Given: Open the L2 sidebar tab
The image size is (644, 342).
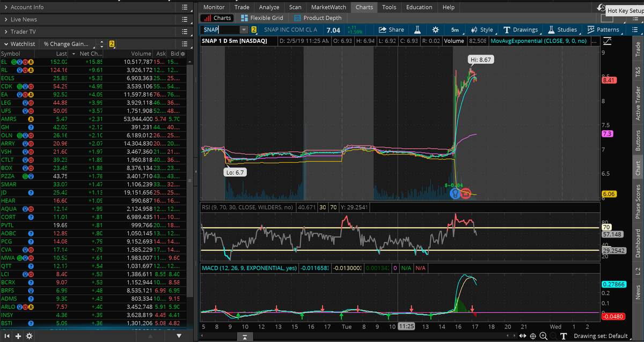Looking at the screenshot, I should point(638,272).
